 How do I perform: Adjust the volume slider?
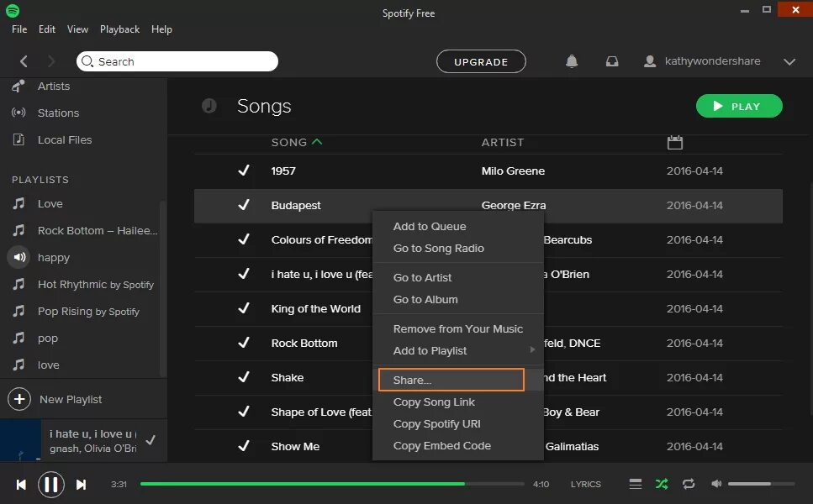761,484
